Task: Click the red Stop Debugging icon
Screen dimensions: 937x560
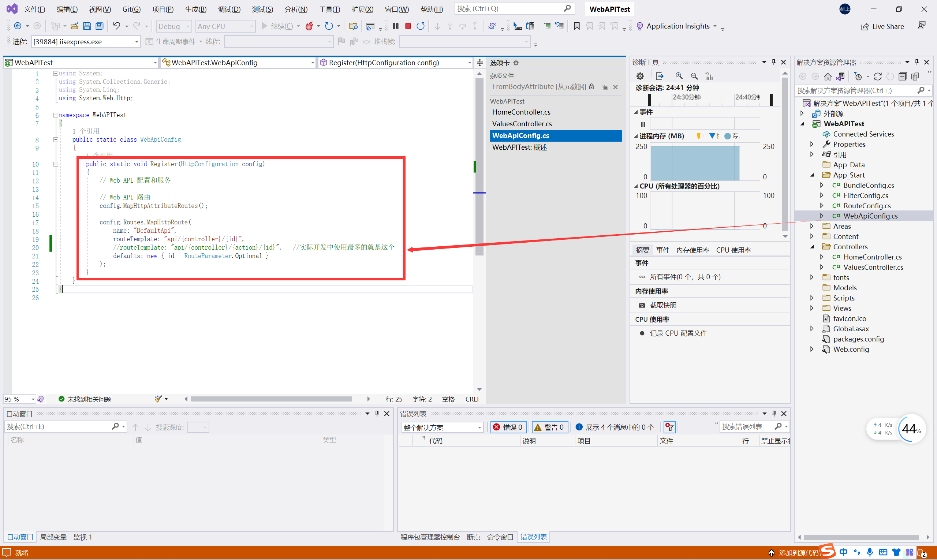Action: click(x=408, y=26)
